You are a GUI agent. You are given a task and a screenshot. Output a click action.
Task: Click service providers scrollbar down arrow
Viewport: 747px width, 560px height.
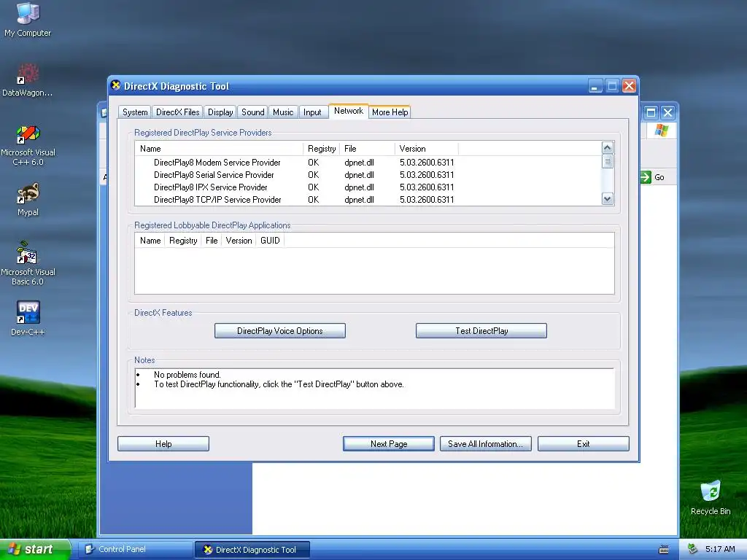click(x=607, y=199)
